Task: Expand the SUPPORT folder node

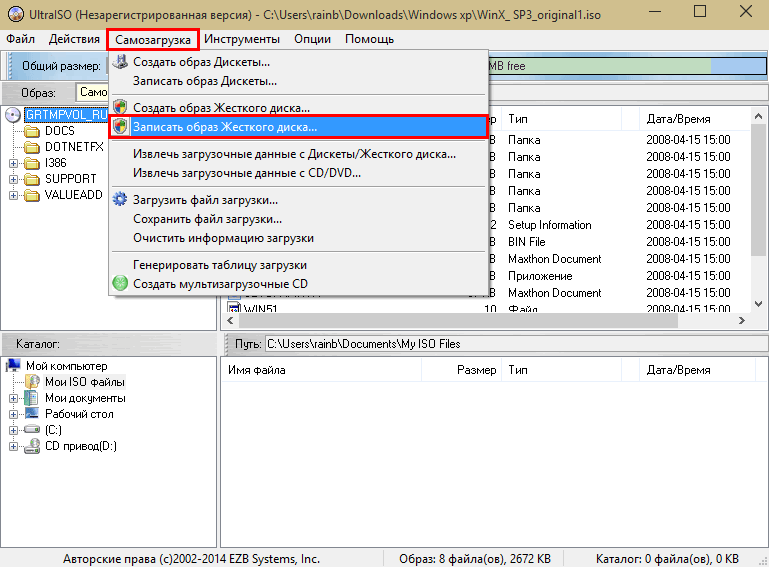Action: pos(13,180)
